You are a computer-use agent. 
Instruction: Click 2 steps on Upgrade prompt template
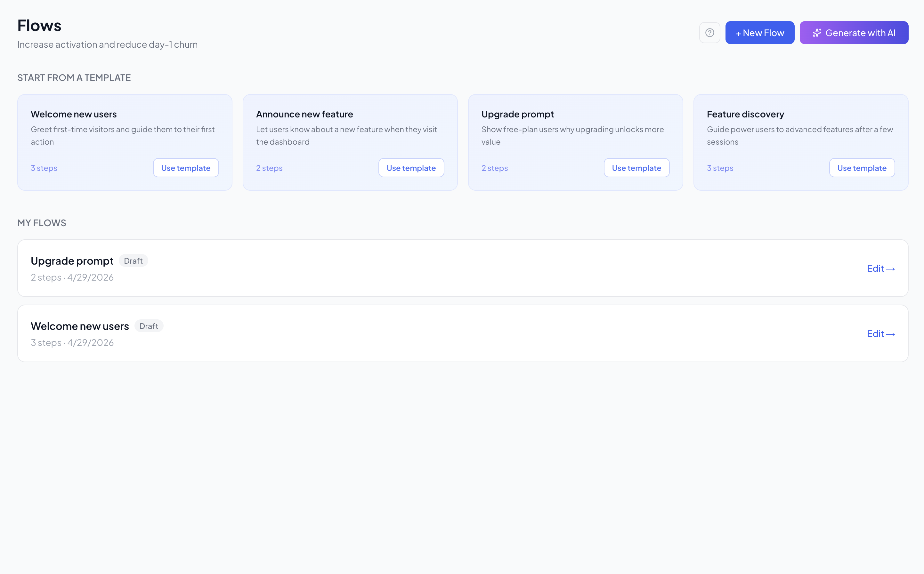pos(494,168)
